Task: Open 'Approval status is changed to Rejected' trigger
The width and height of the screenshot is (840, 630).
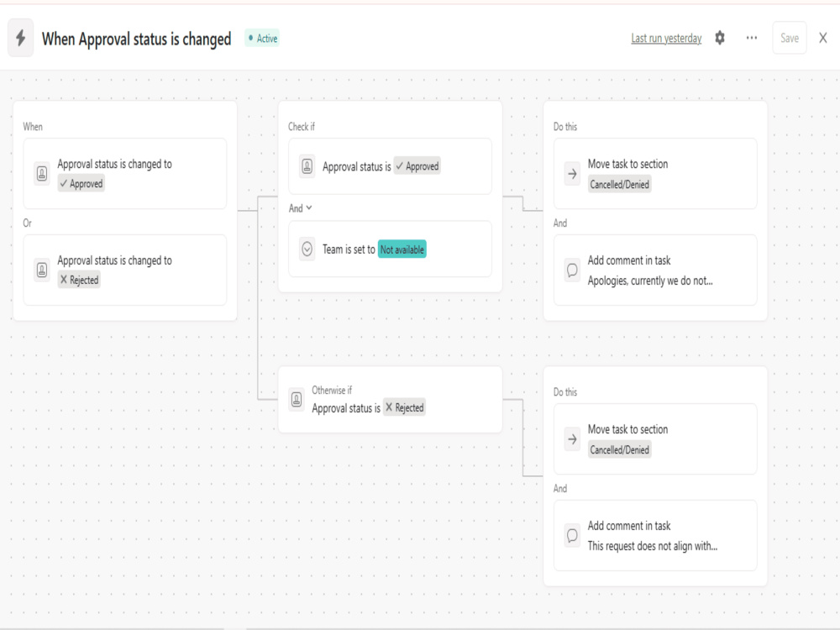Action: coord(125,270)
